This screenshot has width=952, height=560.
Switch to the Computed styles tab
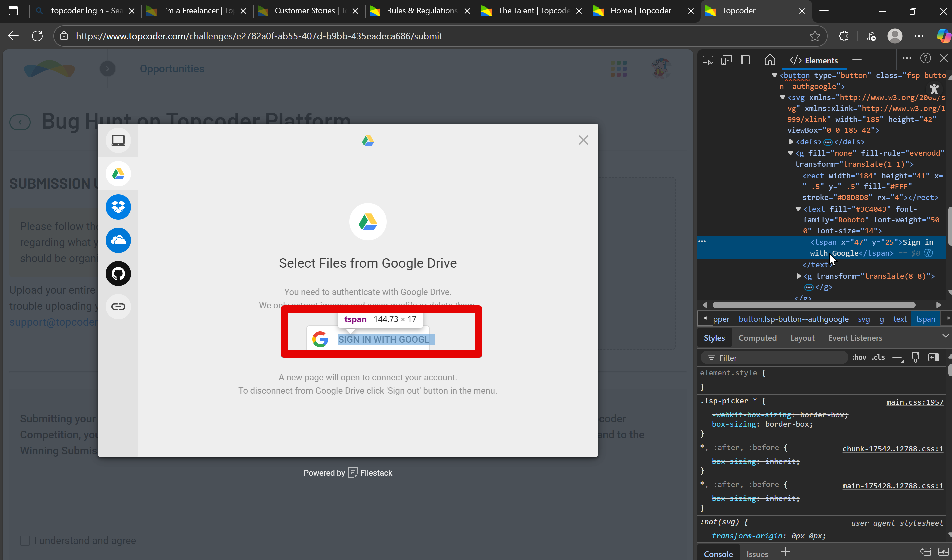[757, 338]
